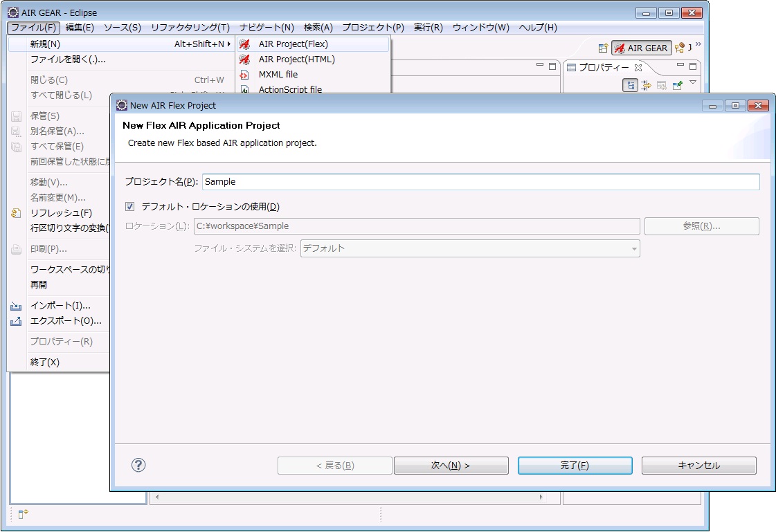Minimize the editor area pane
Viewport: 776px width, 532px height.
pos(540,65)
